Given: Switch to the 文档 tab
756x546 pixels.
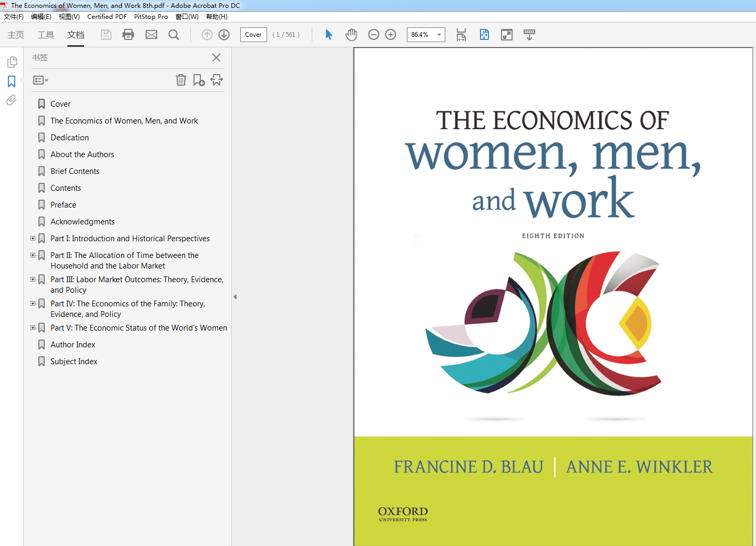Looking at the screenshot, I should click(x=76, y=35).
